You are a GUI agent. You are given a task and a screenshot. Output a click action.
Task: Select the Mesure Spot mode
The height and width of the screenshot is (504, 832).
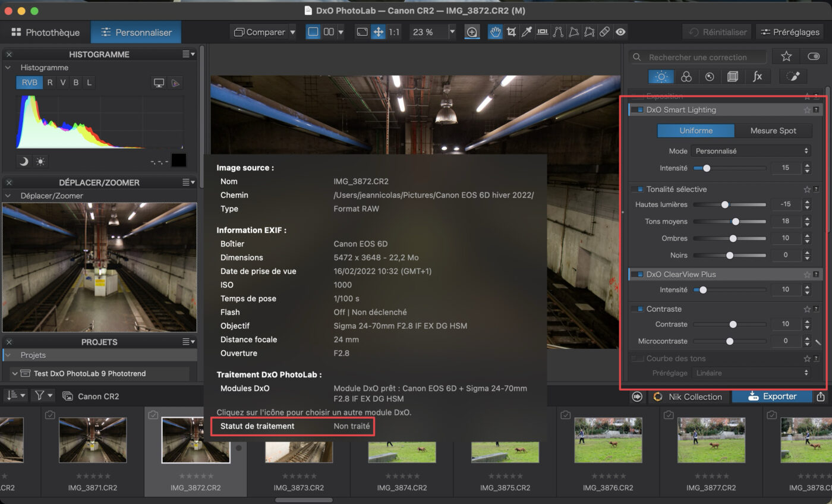(773, 131)
